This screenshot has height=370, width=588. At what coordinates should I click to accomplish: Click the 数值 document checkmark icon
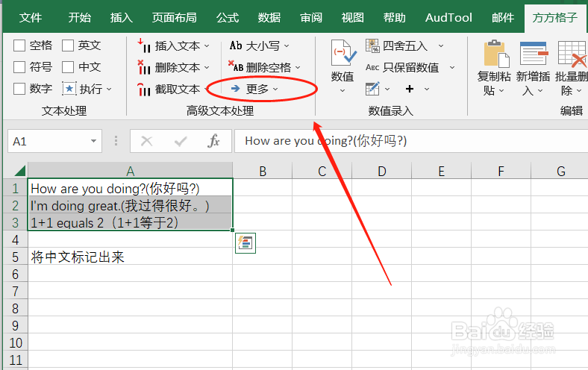click(343, 53)
